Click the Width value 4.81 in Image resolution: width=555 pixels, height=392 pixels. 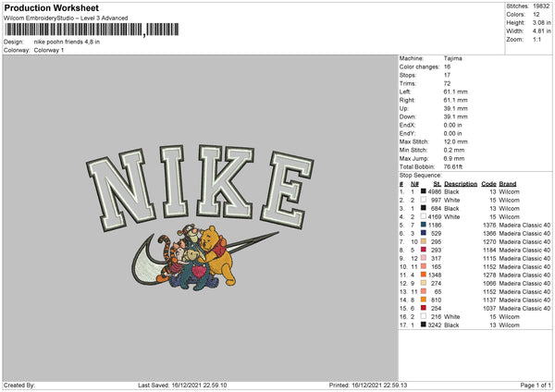click(541, 31)
